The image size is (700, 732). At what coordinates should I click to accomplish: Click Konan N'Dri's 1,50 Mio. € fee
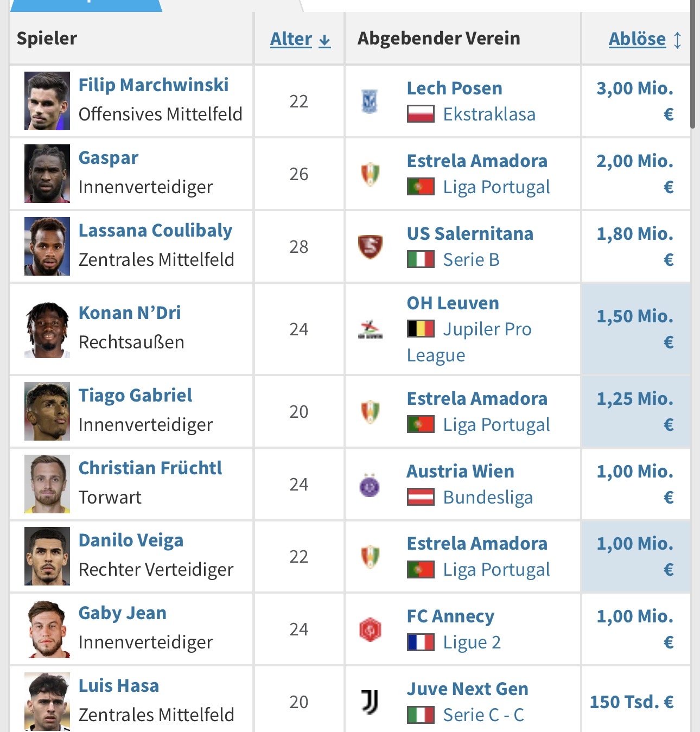(x=635, y=329)
